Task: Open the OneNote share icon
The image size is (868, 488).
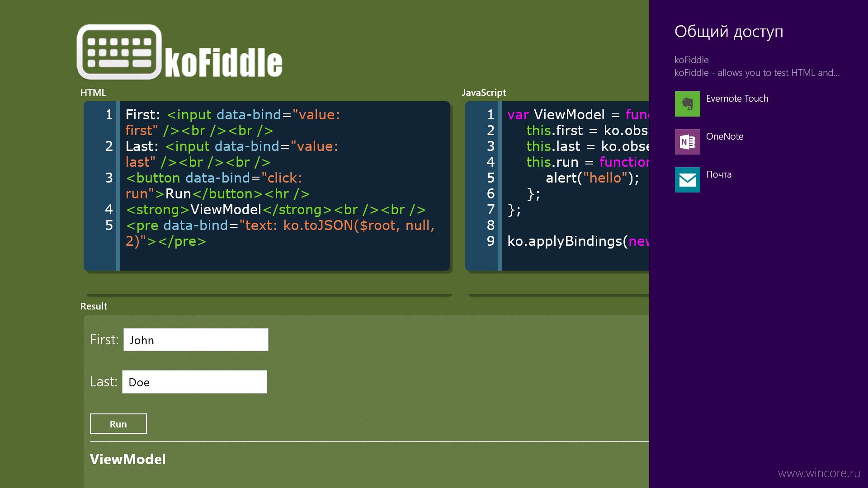Action: 687,142
